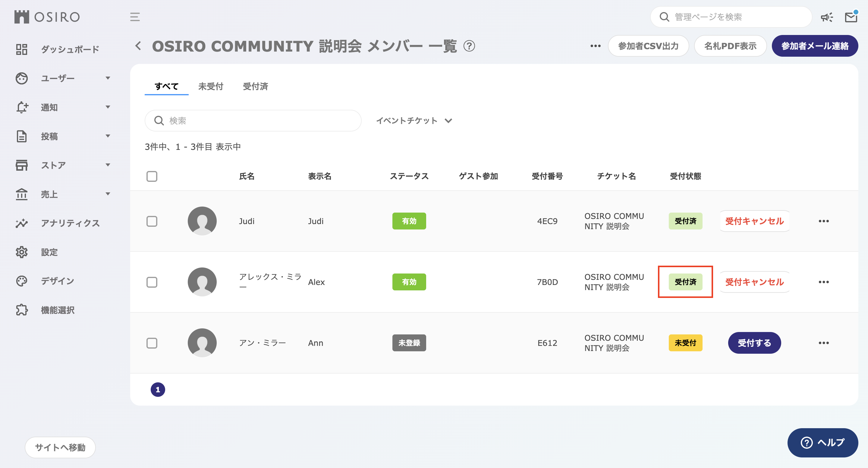Switch to the 受付済 tab
The height and width of the screenshot is (468, 868).
(x=255, y=87)
